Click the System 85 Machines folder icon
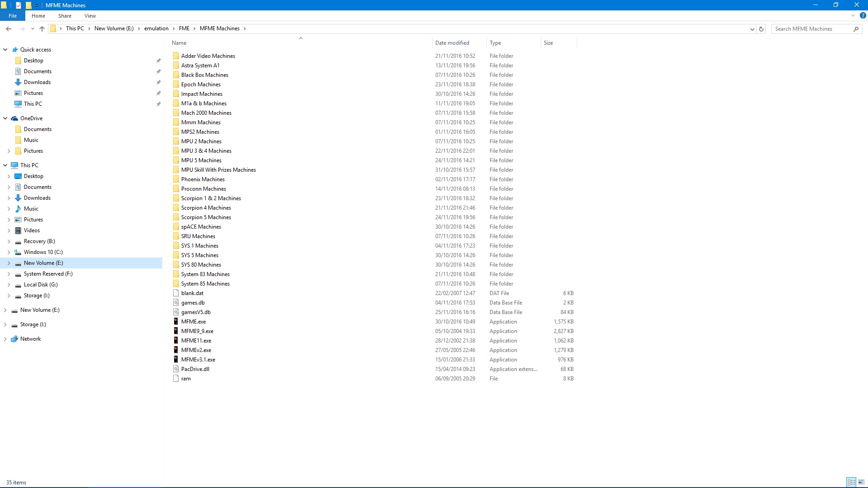Image resolution: width=868 pixels, height=488 pixels. pyautogui.click(x=176, y=284)
